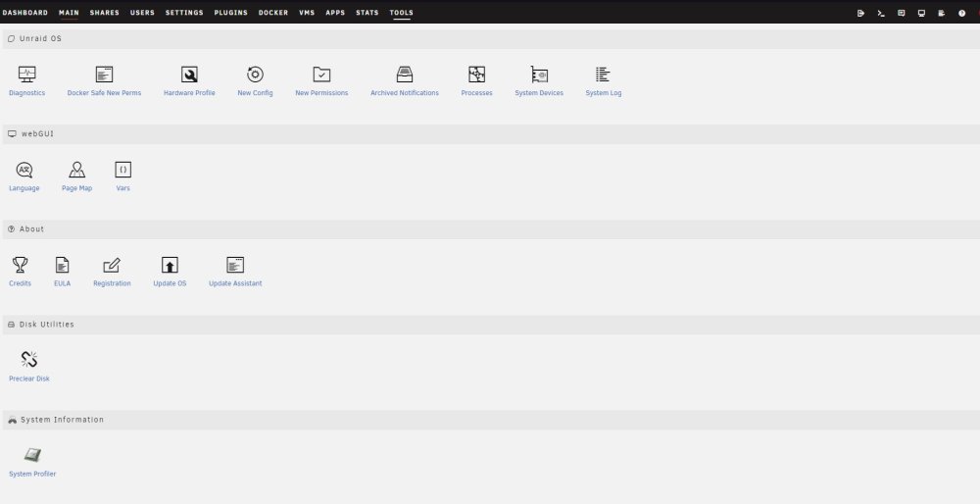Screen dimensions: 980x504
Task: Click the logout icon in header
Action: coord(860,13)
